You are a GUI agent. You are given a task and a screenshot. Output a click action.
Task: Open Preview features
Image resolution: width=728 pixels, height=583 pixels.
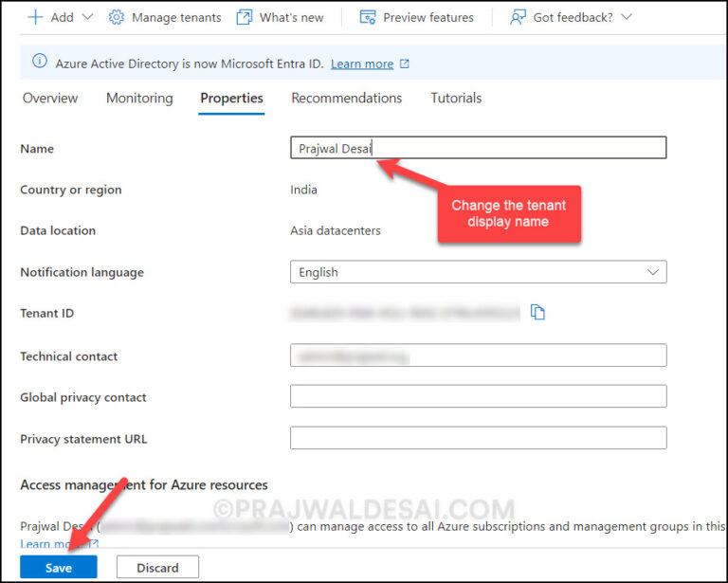(x=428, y=18)
